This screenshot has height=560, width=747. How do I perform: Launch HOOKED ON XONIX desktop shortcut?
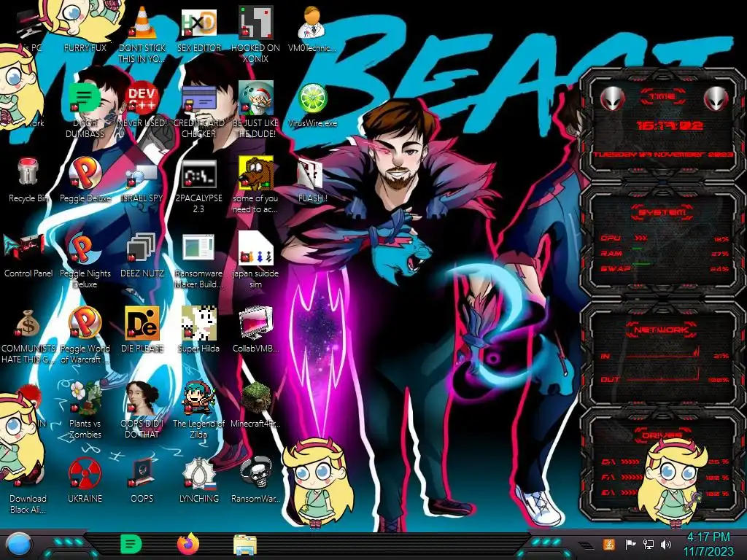click(256, 23)
